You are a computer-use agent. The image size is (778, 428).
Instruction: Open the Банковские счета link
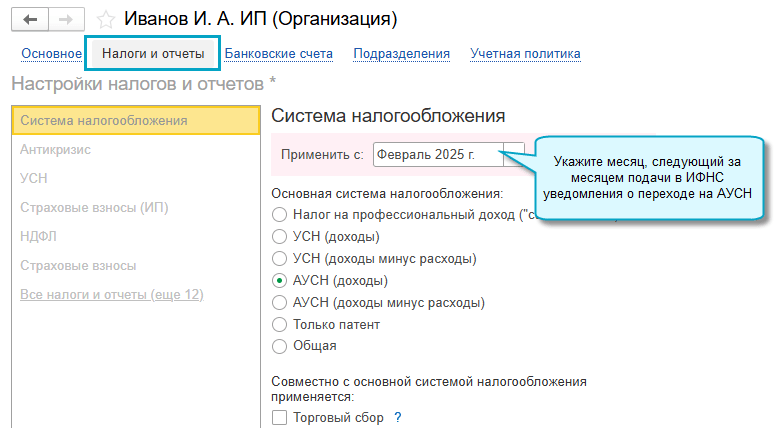[x=279, y=54]
